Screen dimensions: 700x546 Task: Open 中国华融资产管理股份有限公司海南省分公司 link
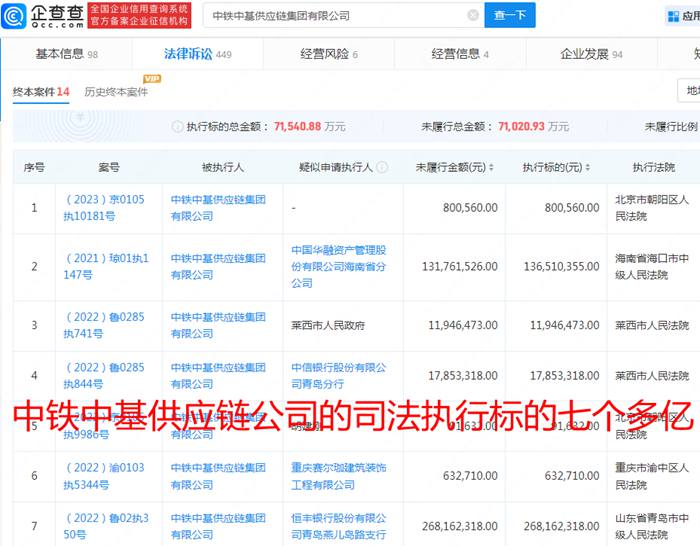tap(339, 267)
